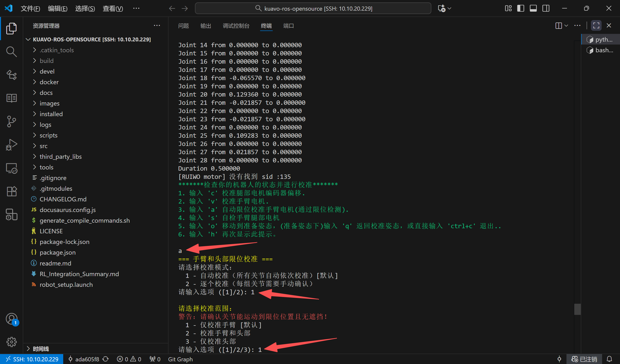Open the Source Control branch icon

(11, 121)
